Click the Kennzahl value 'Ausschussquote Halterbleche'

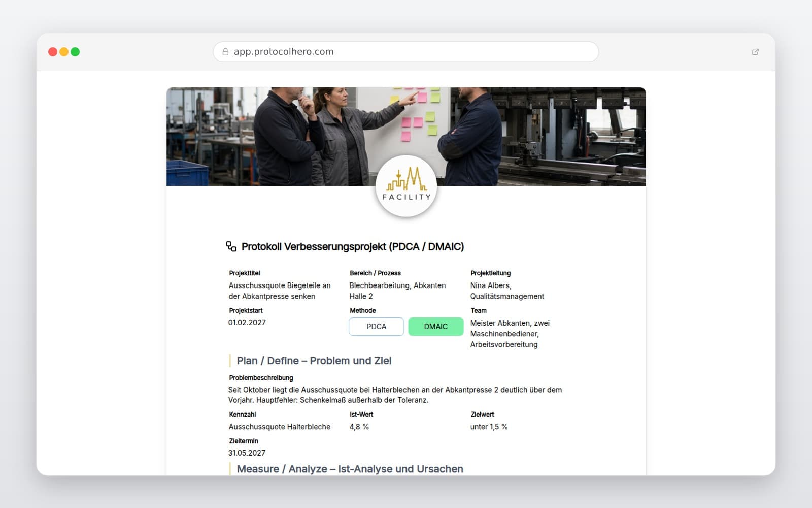coord(280,427)
